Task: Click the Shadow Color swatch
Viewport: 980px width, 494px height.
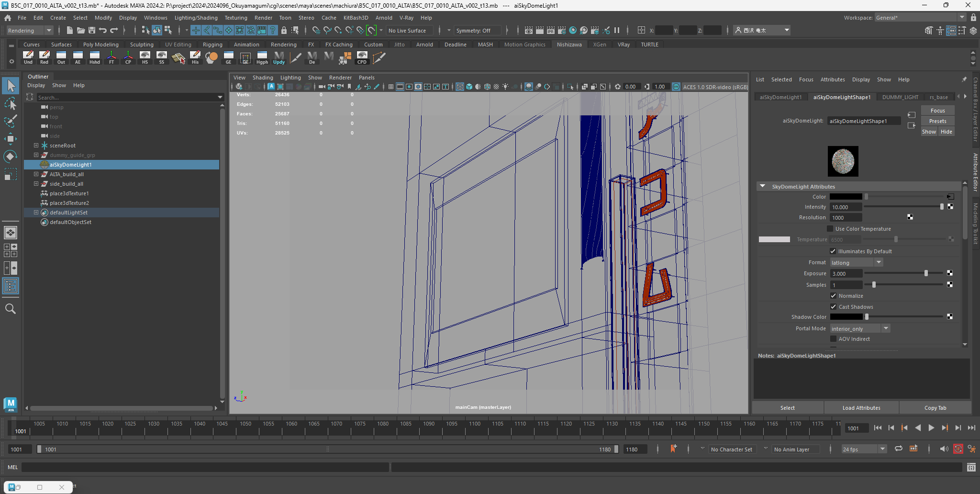Action: tap(846, 317)
